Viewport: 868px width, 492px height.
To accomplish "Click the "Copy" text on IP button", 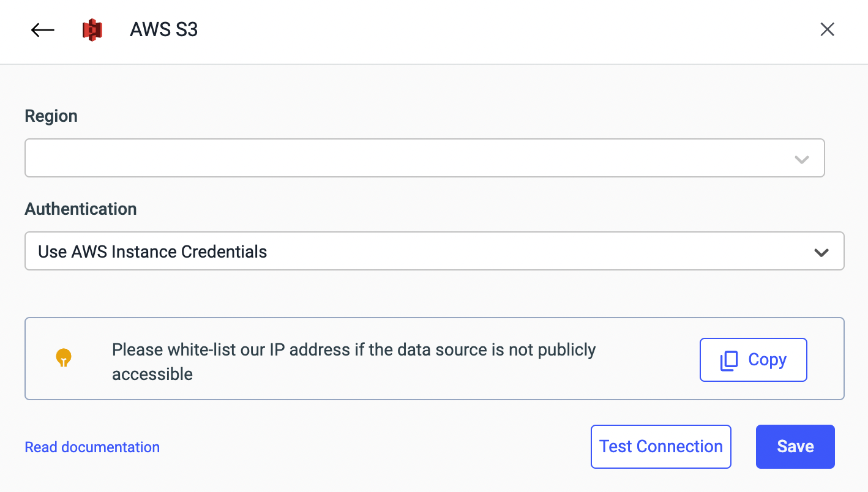I will 767,360.
